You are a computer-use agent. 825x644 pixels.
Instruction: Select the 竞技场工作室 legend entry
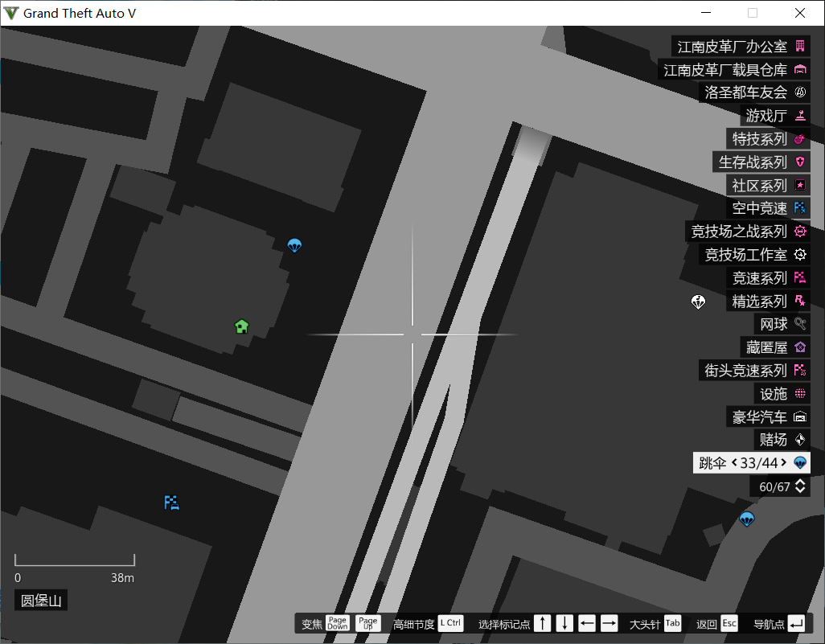[x=754, y=255]
